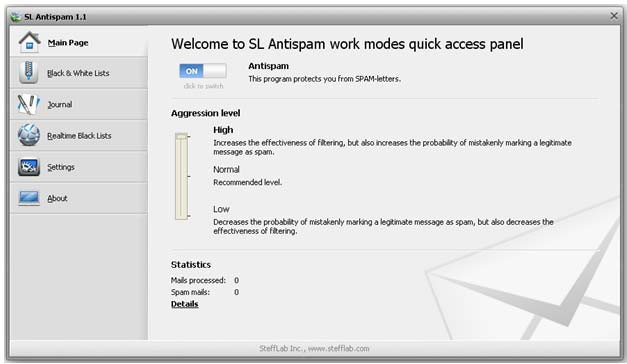The height and width of the screenshot is (364, 627).
Task: Click the 'Spam mails:' statistic
Action: coord(190,292)
